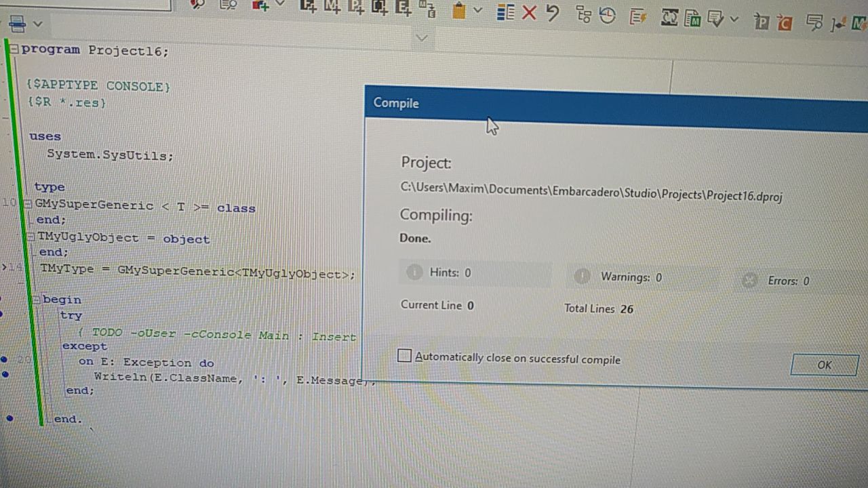Click the green M document toolbar icon
Viewport: 868px width, 488px height.
click(692, 18)
